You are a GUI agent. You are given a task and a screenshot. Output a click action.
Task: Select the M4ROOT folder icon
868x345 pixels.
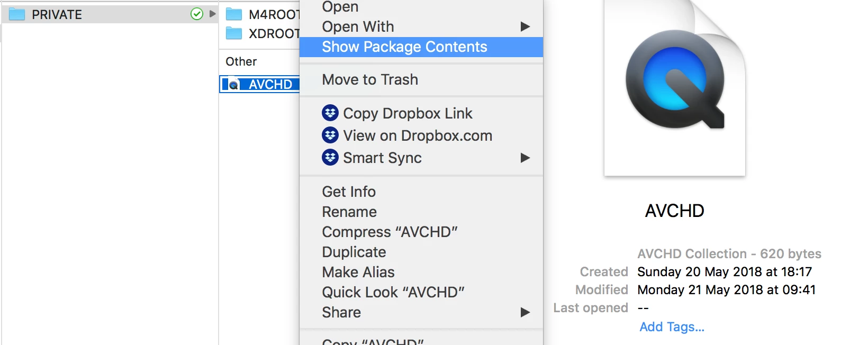click(x=234, y=14)
